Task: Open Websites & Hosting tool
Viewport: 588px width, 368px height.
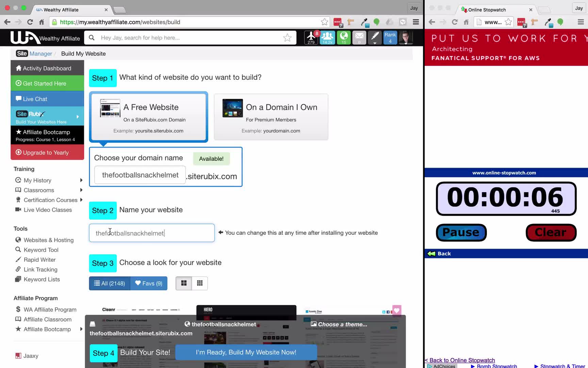Action: 45,240
